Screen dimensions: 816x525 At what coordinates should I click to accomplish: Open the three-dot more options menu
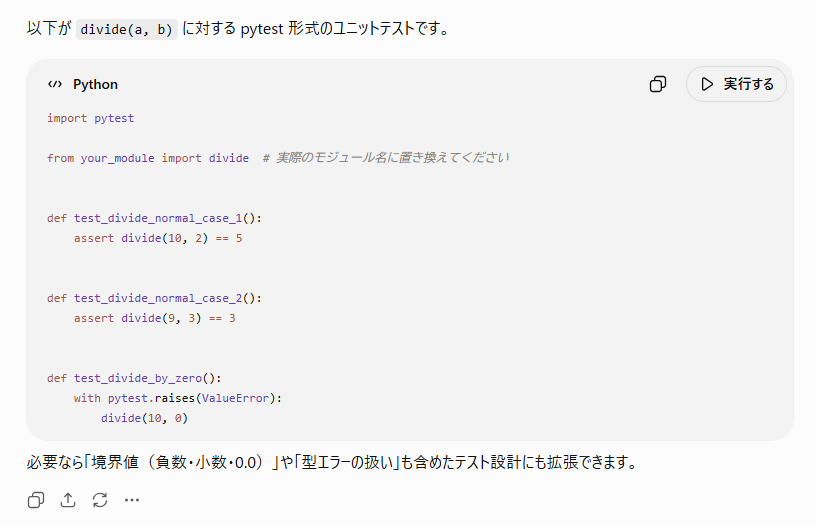(132, 500)
